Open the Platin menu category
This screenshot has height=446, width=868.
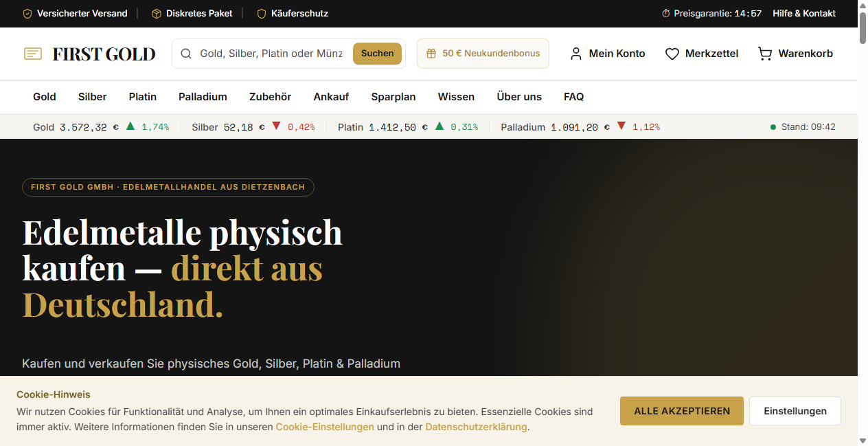[143, 97]
